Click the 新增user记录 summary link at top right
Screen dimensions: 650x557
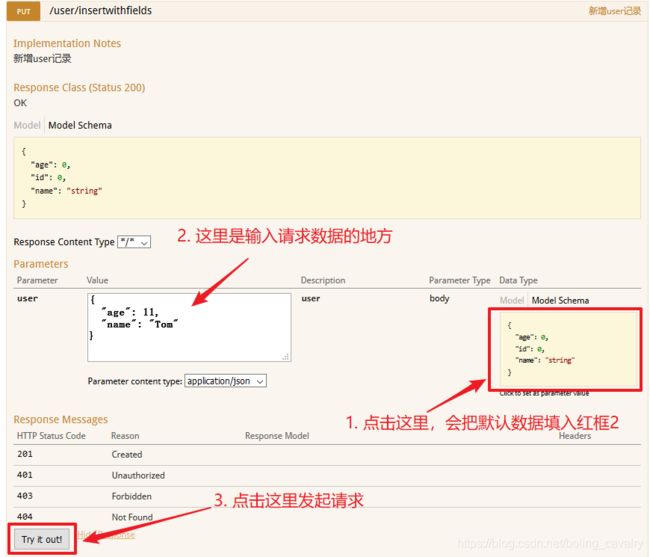coord(614,11)
